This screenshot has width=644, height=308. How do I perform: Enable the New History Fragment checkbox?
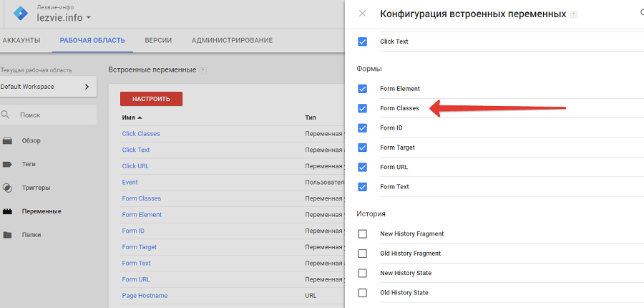coord(363,234)
